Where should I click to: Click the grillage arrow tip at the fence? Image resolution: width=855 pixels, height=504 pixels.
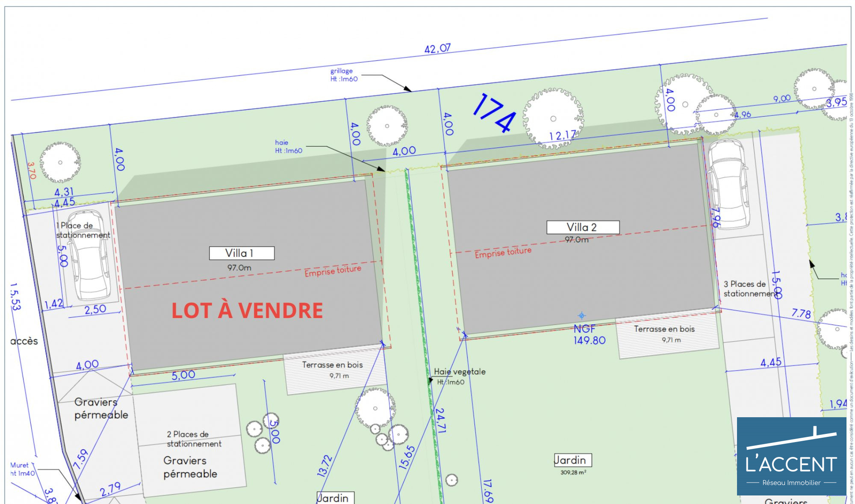tap(410, 91)
